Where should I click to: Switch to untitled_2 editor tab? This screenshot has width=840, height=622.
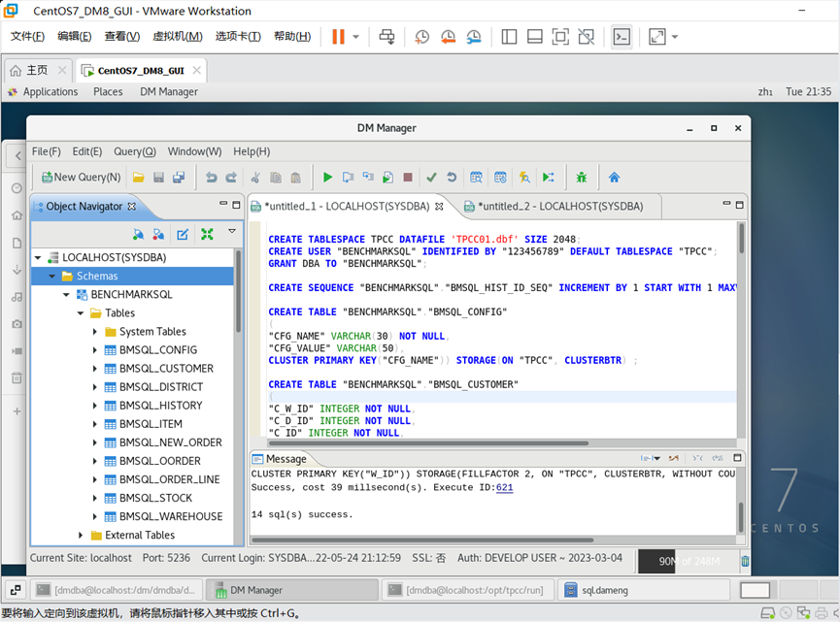click(x=558, y=206)
